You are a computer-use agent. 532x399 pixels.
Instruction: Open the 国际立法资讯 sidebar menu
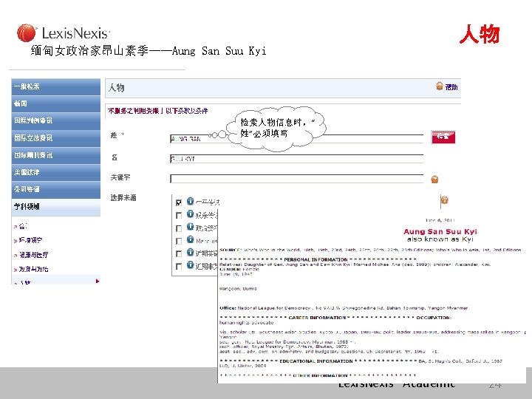coord(56,138)
